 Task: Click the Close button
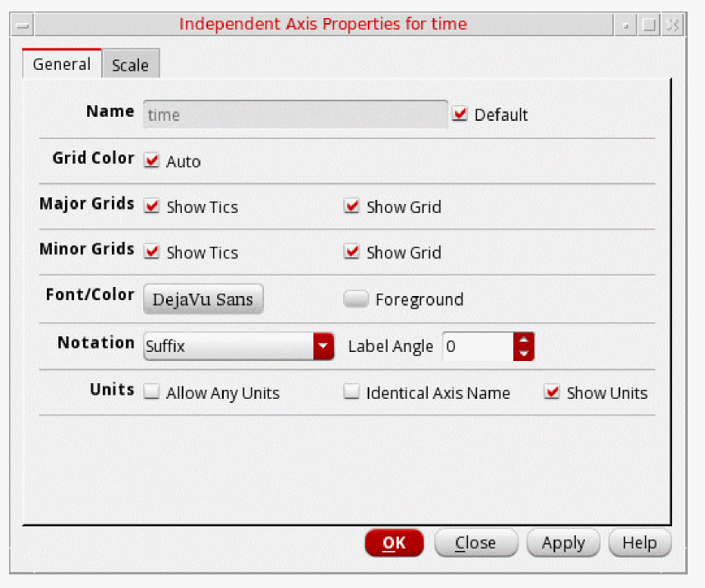coord(476,543)
